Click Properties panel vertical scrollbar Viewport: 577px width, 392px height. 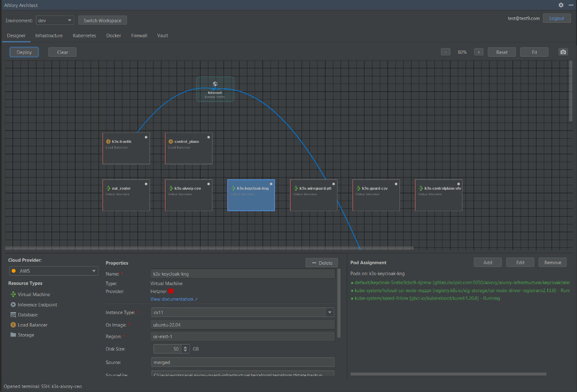point(339,303)
